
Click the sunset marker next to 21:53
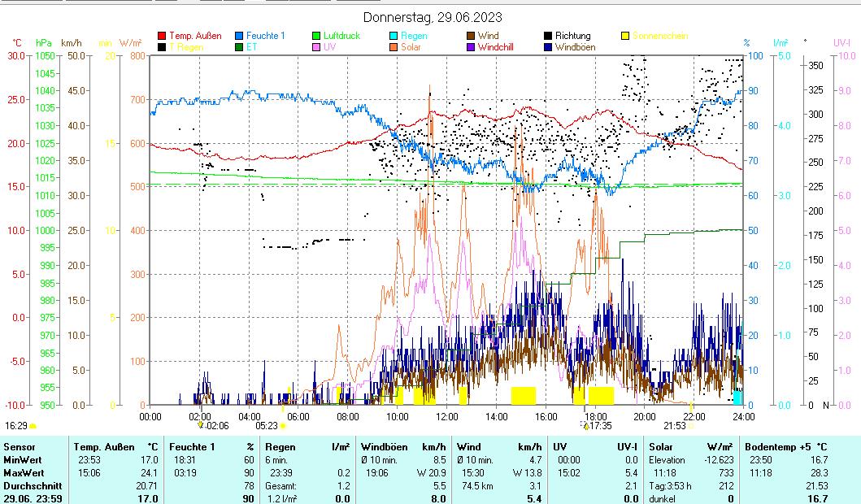691,425
